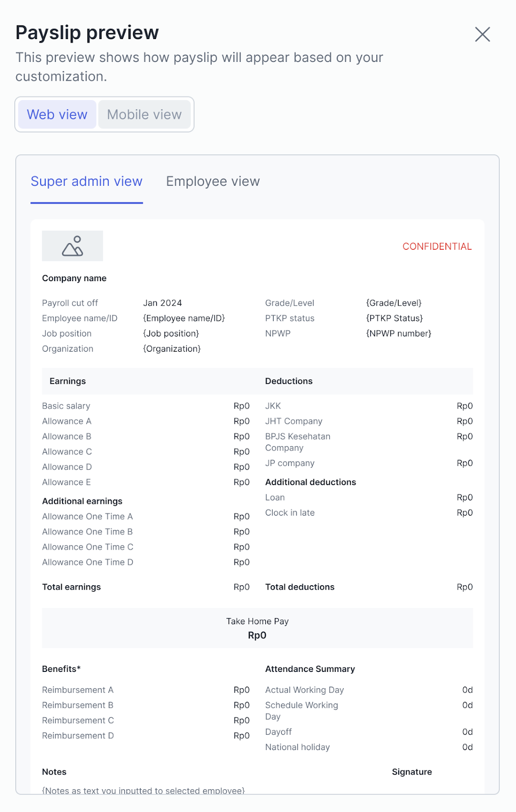Select Allowance One Time A entry
Viewport: 516px width, 812px height.
coord(87,517)
